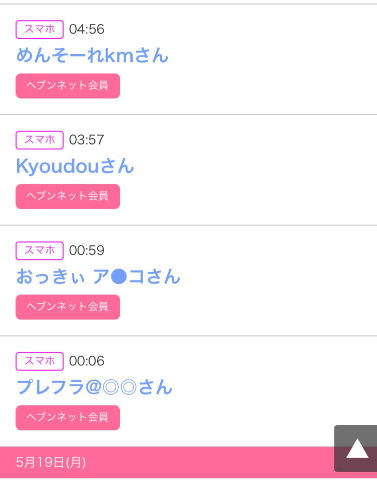The width and height of the screenshot is (377, 480).
Task: Click the 03:57 timestamp
Action: pyautogui.click(x=87, y=140)
